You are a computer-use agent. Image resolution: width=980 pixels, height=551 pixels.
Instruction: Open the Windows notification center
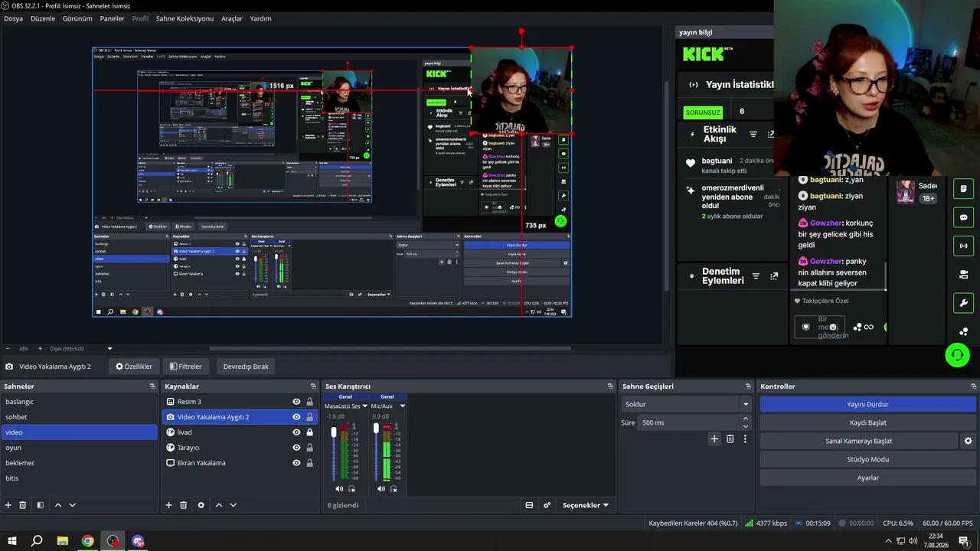pos(964,541)
